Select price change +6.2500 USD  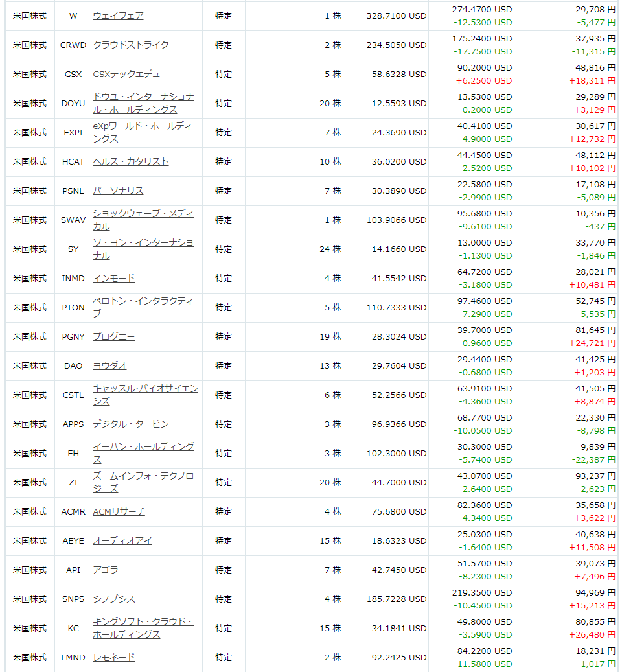click(484, 80)
